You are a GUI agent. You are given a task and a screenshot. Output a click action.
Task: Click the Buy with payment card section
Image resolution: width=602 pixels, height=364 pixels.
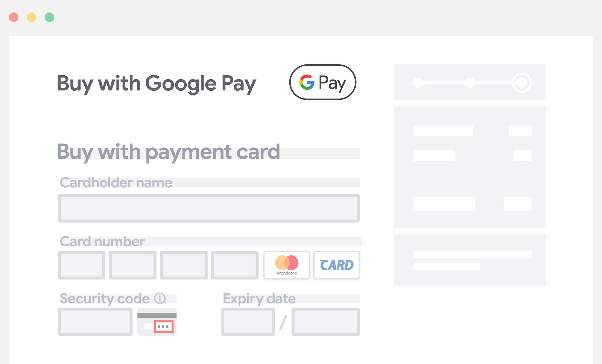tap(168, 152)
